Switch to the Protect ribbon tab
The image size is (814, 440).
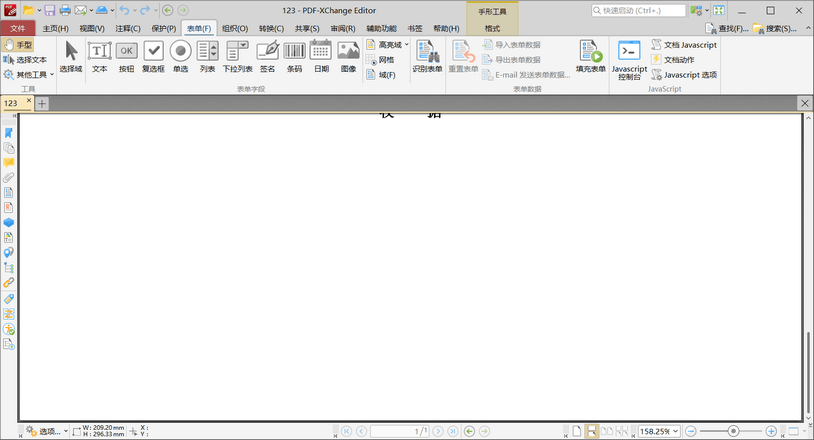coord(164,28)
